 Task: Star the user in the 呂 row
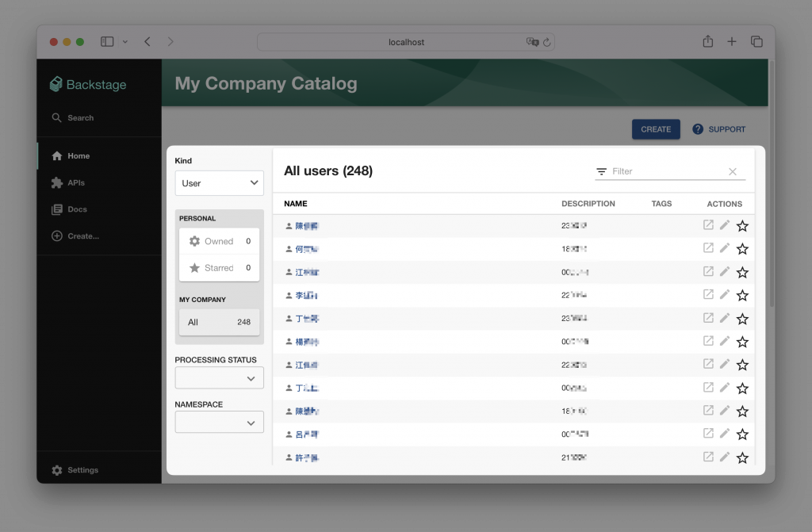[742, 434]
